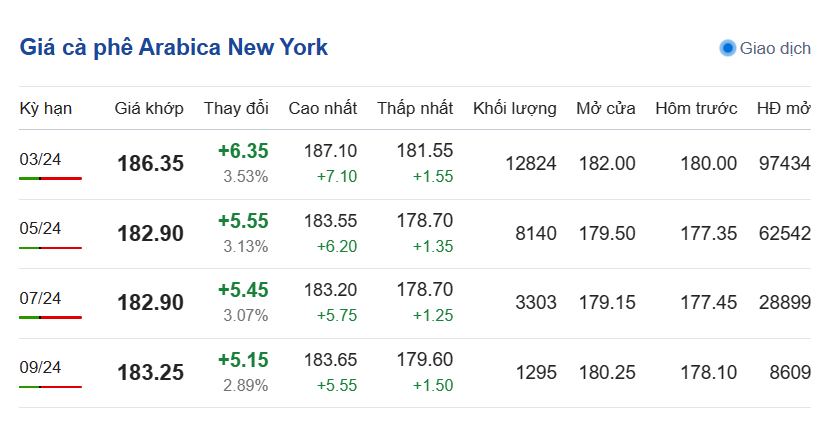Click the Thấp nhất column header
Screen dimensions: 839x423
point(415,108)
